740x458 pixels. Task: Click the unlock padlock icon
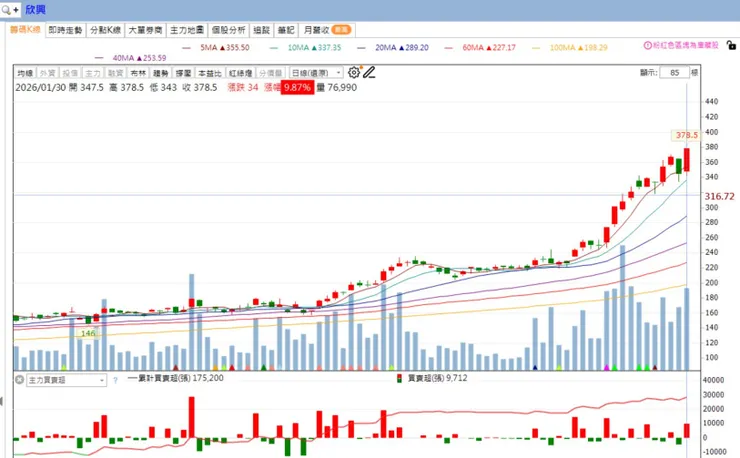point(731,45)
